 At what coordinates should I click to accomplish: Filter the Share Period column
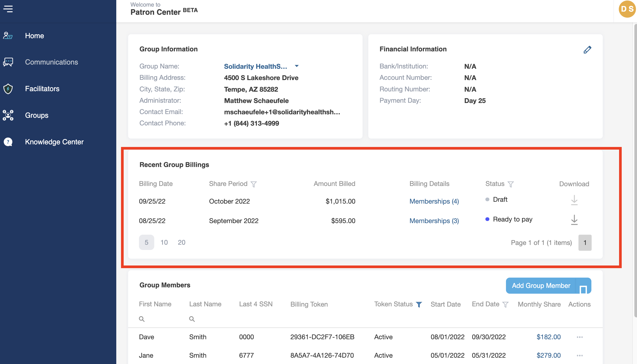(254, 184)
